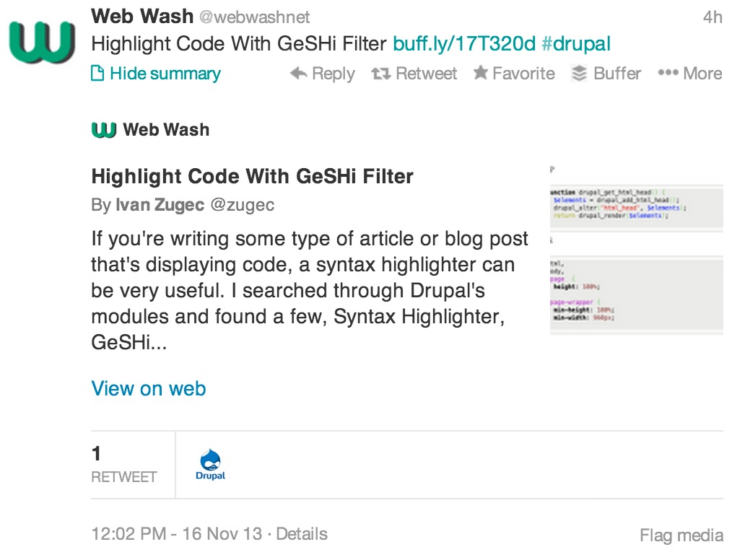
Task: Click Flag media at the bottom
Action: pos(680,535)
